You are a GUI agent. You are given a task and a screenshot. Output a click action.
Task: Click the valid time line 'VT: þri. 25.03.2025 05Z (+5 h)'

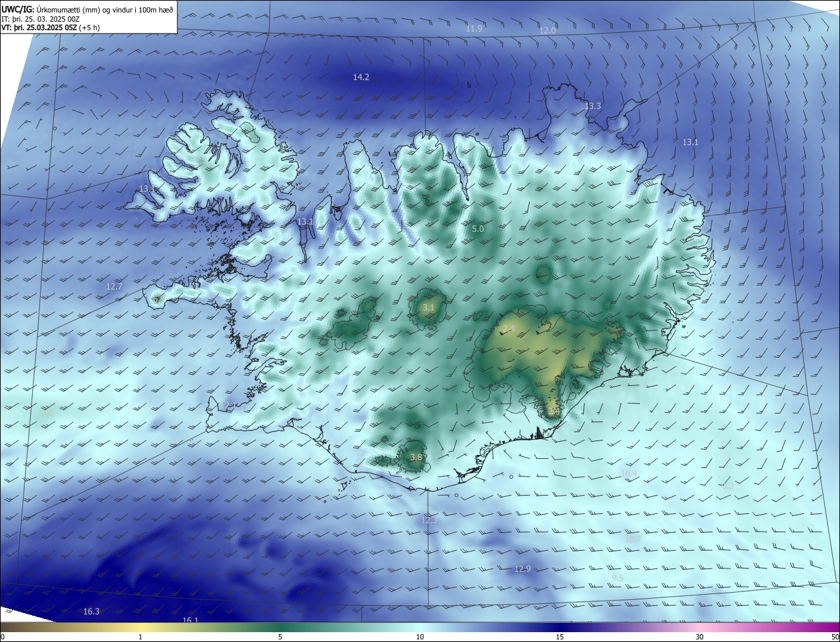coord(51,28)
